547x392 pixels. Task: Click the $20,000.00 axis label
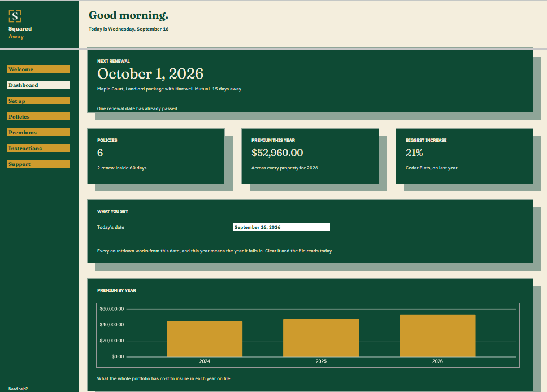pyautogui.click(x=112, y=341)
